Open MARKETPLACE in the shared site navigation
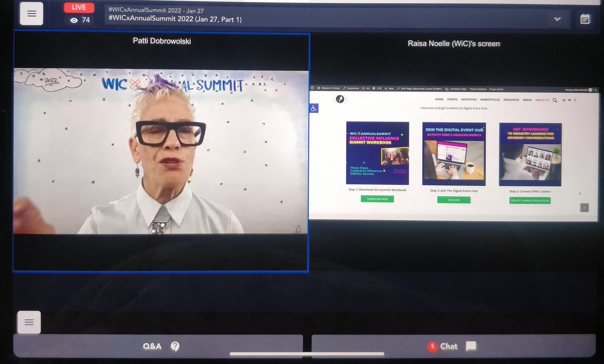The width and height of the screenshot is (604, 364). click(490, 100)
